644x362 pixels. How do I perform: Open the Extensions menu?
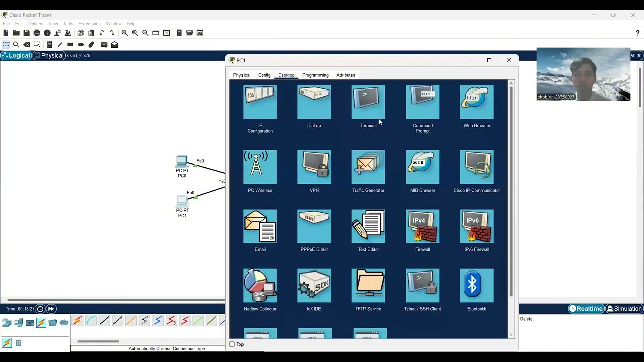tap(90, 24)
